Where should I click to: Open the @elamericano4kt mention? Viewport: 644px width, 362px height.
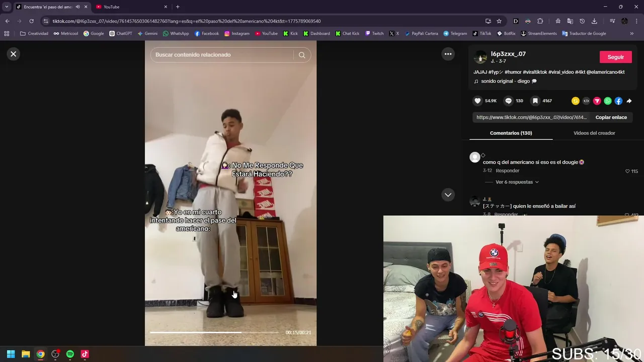605,72
